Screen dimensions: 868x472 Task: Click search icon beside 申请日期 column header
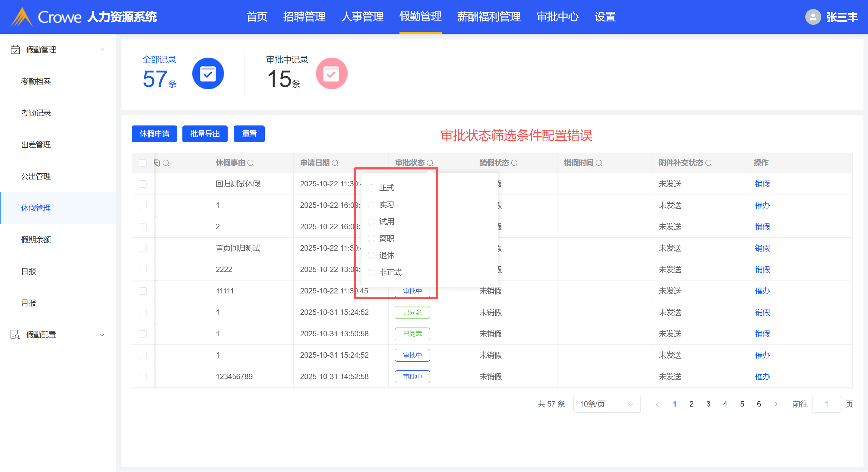pos(335,163)
